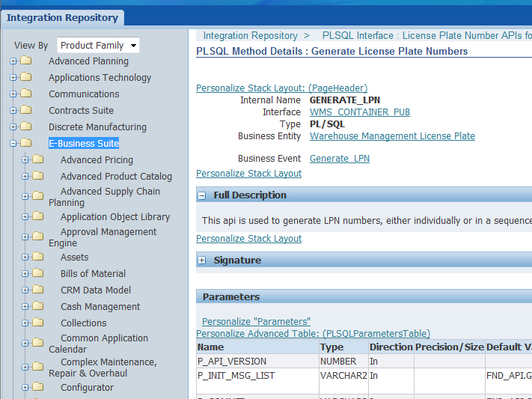The image size is (532, 399).
Task: Open the Generate_LPN business event link
Action: pos(340,159)
